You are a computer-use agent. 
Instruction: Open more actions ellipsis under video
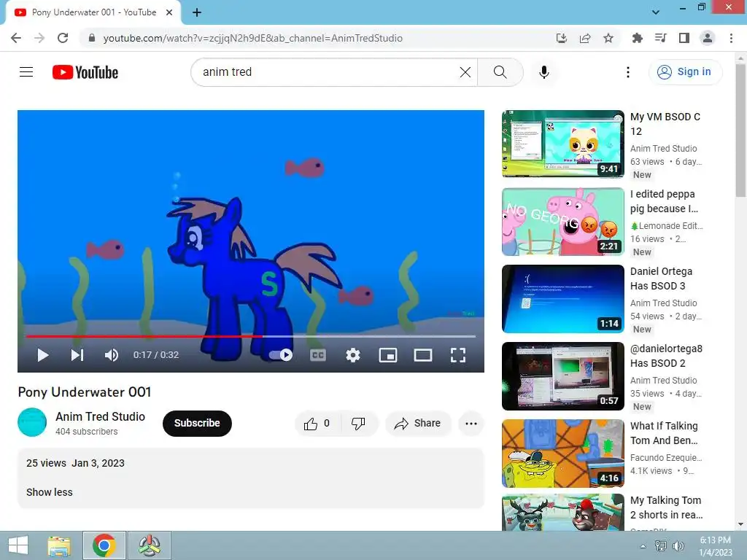(x=471, y=424)
